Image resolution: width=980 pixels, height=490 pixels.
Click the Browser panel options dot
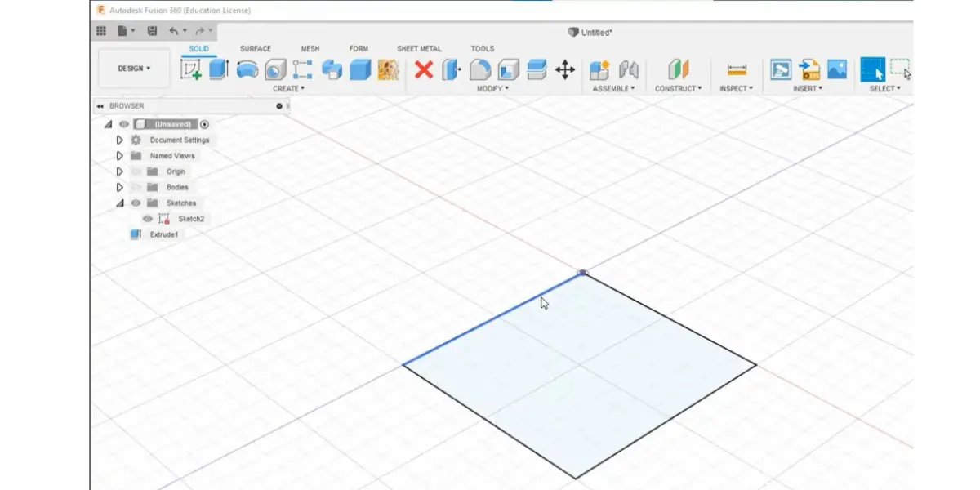coord(279,105)
